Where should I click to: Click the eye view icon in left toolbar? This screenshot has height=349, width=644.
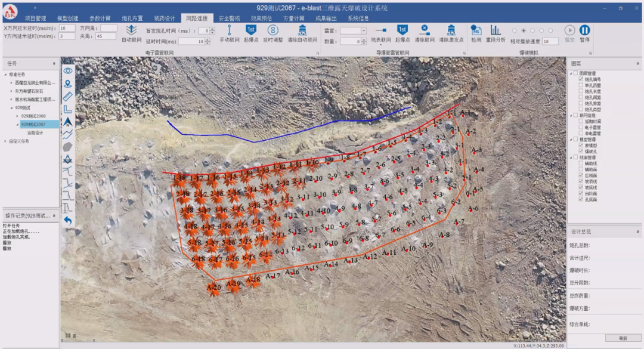click(68, 70)
